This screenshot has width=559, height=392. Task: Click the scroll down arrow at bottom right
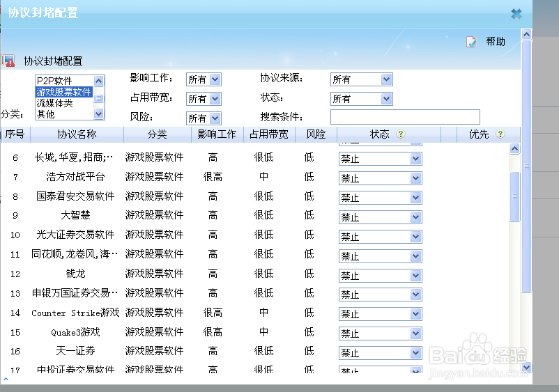(526, 367)
